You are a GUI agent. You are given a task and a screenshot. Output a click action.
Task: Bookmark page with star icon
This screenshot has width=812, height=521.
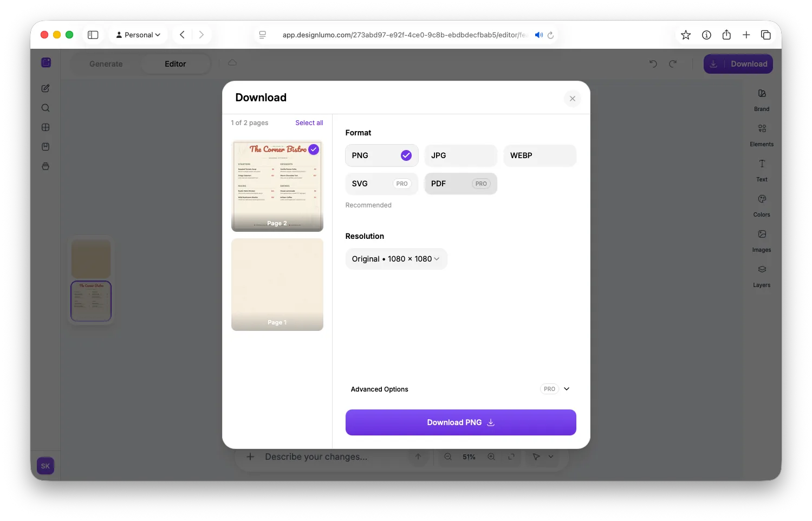(x=686, y=35)
